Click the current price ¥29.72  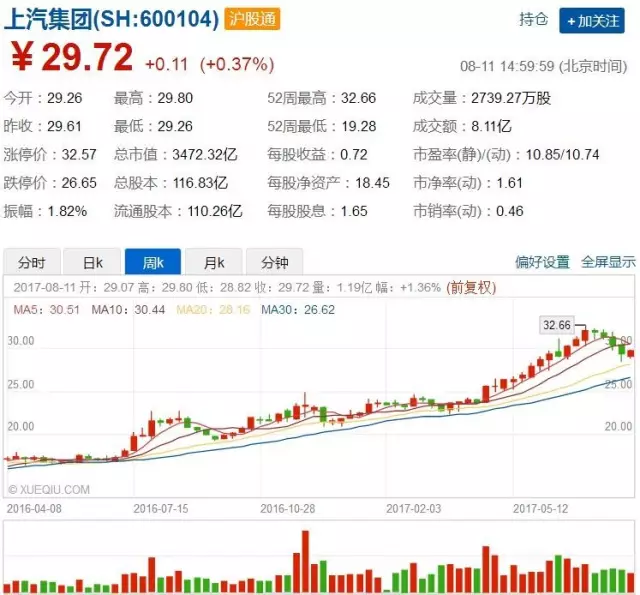coord(72,58)
